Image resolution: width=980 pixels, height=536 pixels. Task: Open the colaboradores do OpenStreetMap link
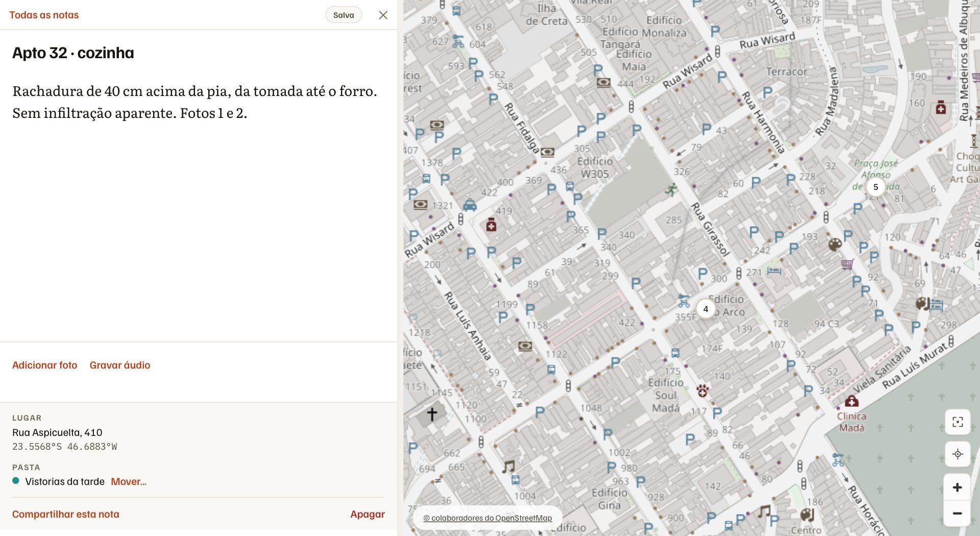[x=487, y=518]
